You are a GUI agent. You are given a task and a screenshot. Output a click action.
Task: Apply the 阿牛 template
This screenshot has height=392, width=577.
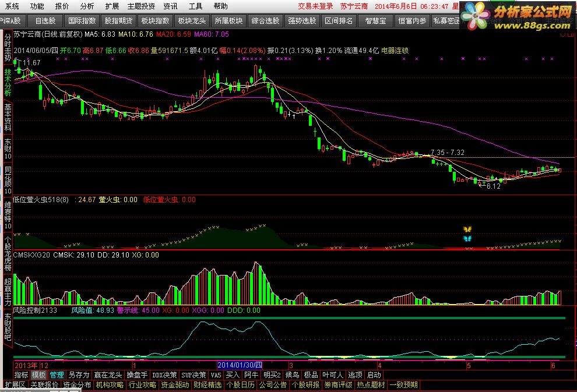click(251, 375)
